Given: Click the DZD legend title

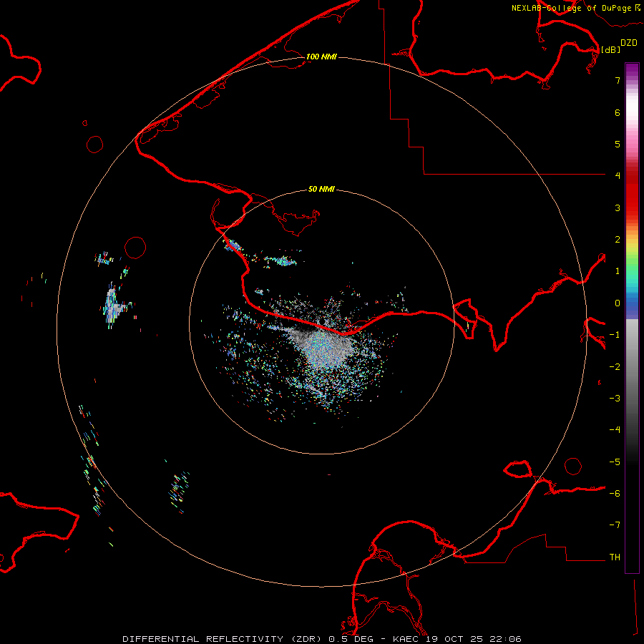Looking at the screenshot, I should [x=629, y=43].
